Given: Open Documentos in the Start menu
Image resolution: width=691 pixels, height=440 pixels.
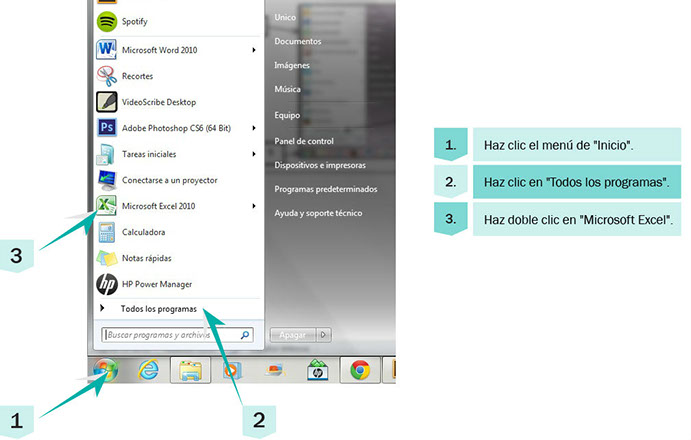Looking at the screenshot, I should tap(298, 41).
